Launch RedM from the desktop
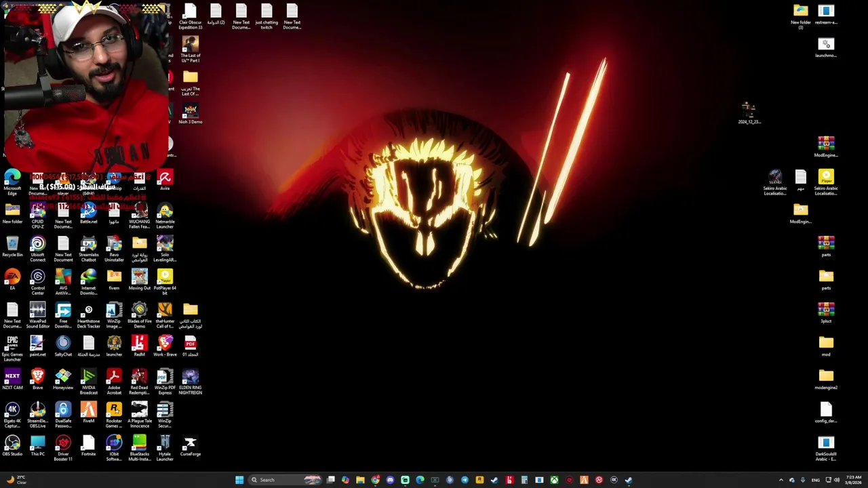The height and width of the screenshot is (488, 868). (x=140, y=346)
